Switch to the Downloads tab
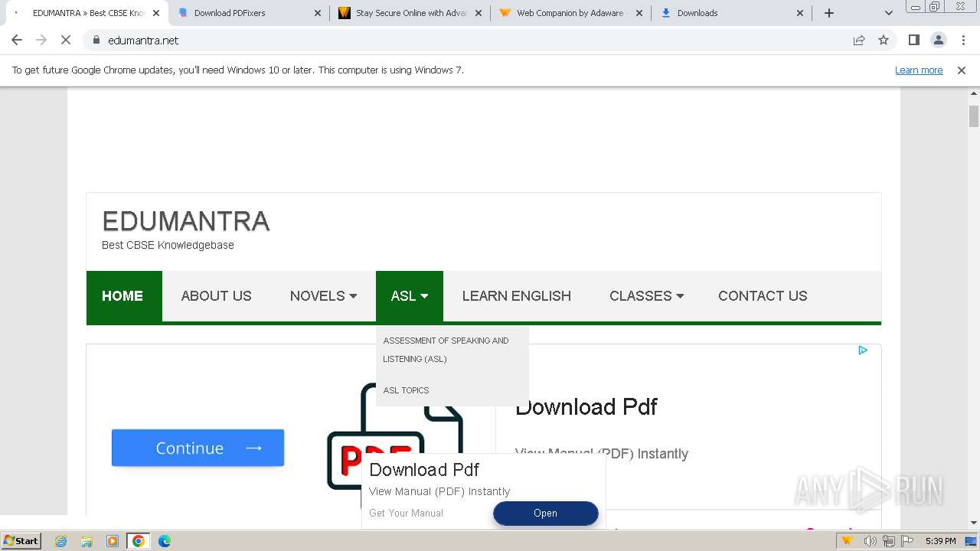The width and height of the screenshot is (980, 551). tap(731, 13)
